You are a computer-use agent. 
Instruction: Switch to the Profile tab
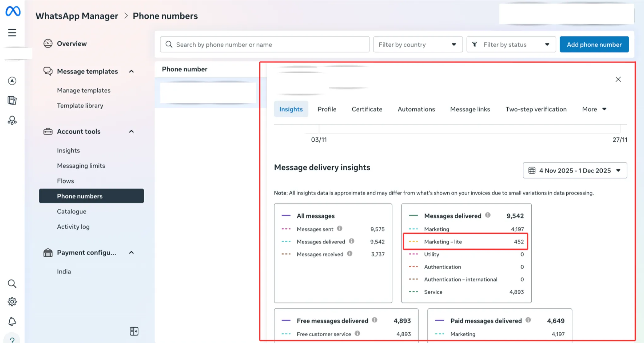pyautogui.click(x=327, y=109)
